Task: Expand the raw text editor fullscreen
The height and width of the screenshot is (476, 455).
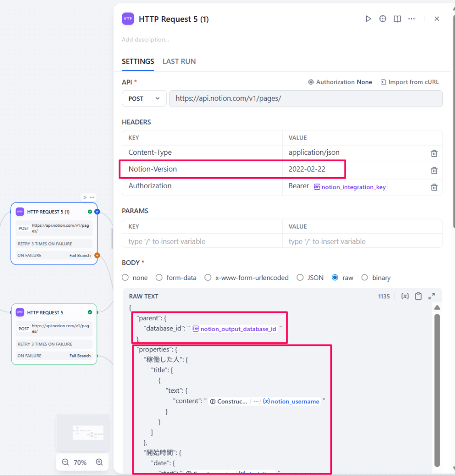Action: (x=432, y=296)
